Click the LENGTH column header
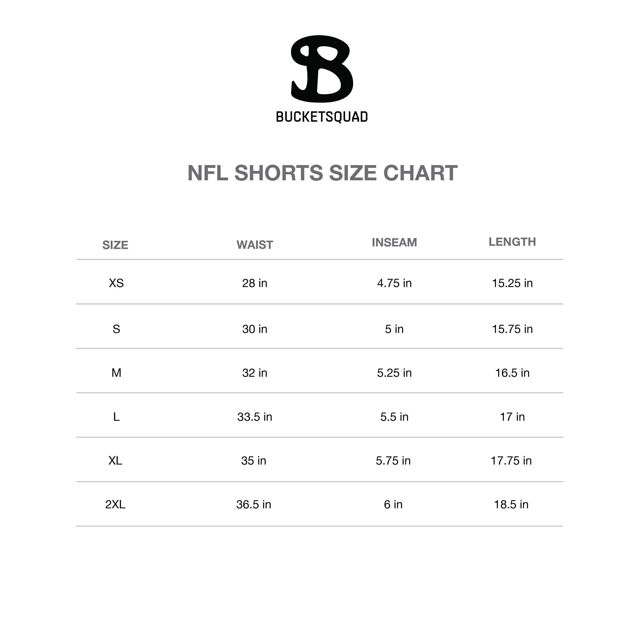The height and width of the screenshot is (644, 644). pos(512,242)
